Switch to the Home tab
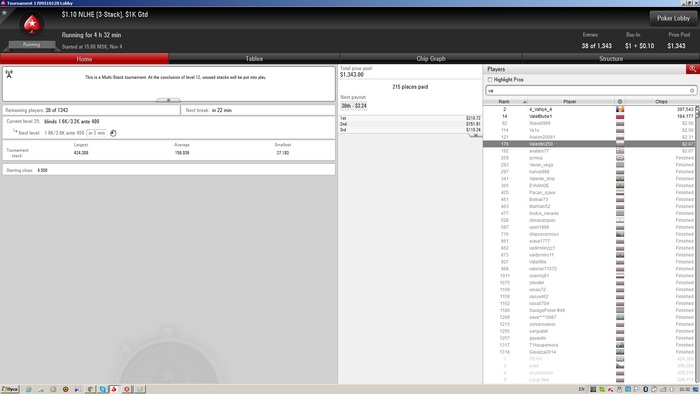The width and height of the screenshot is (700, 394). tap(84, 58)
